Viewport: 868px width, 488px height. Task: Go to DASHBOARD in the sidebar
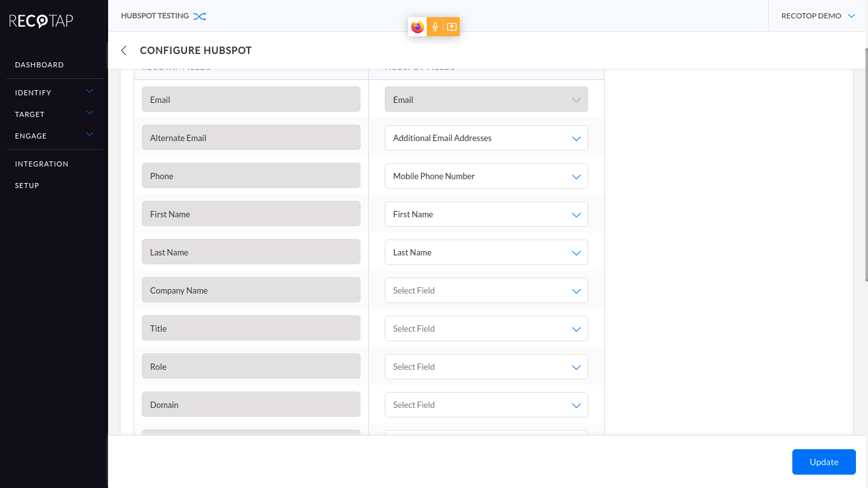point(39,64)
